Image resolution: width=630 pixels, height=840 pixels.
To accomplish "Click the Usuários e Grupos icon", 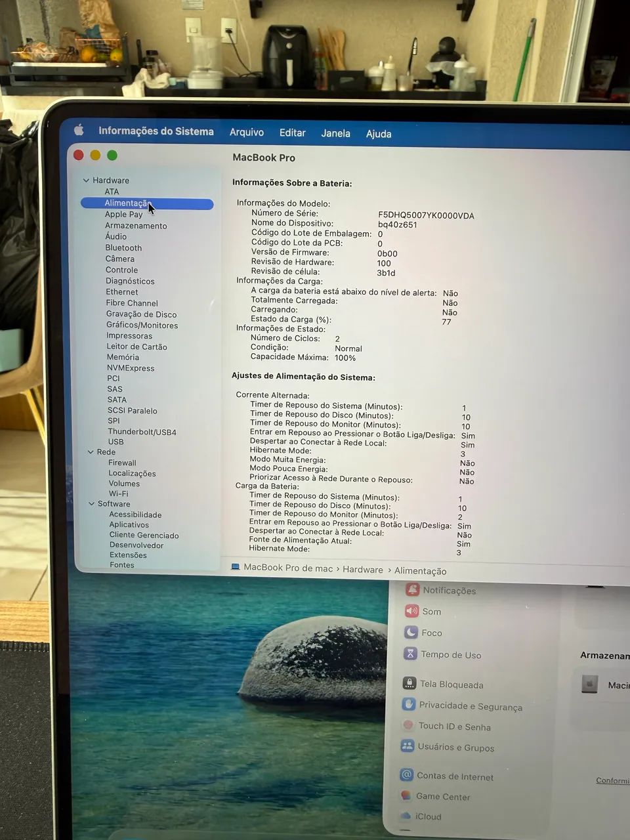I will [x=407, y=746].
